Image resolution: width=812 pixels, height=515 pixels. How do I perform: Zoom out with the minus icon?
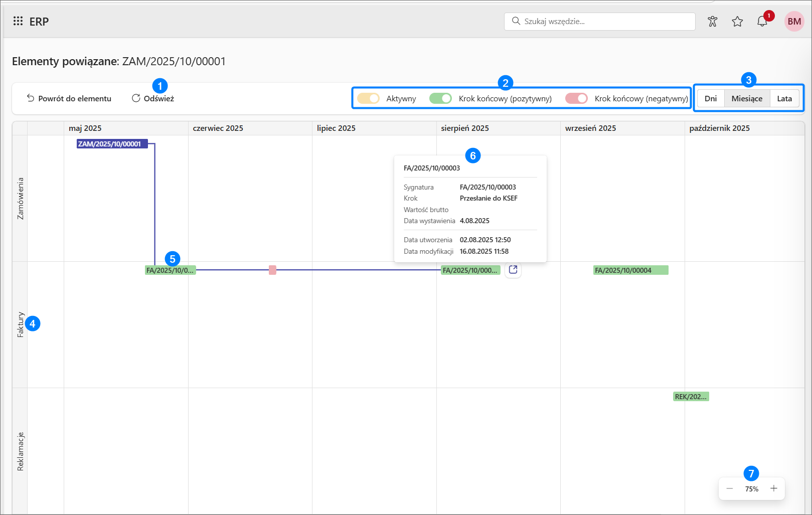pyautogui.click(x=730, y=489)
